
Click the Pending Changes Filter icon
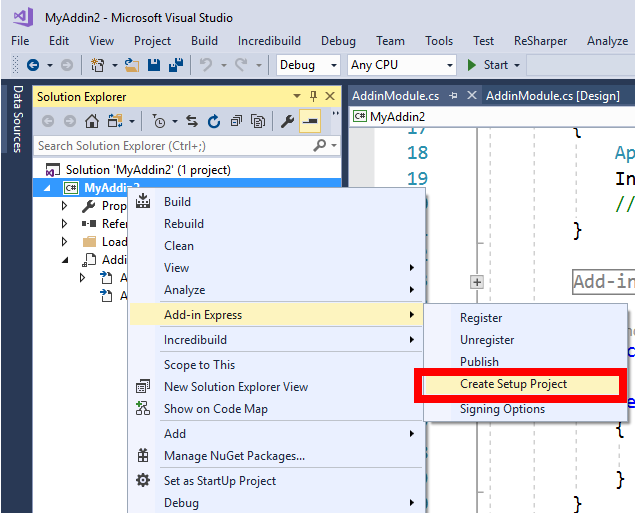tap(159, 121)
